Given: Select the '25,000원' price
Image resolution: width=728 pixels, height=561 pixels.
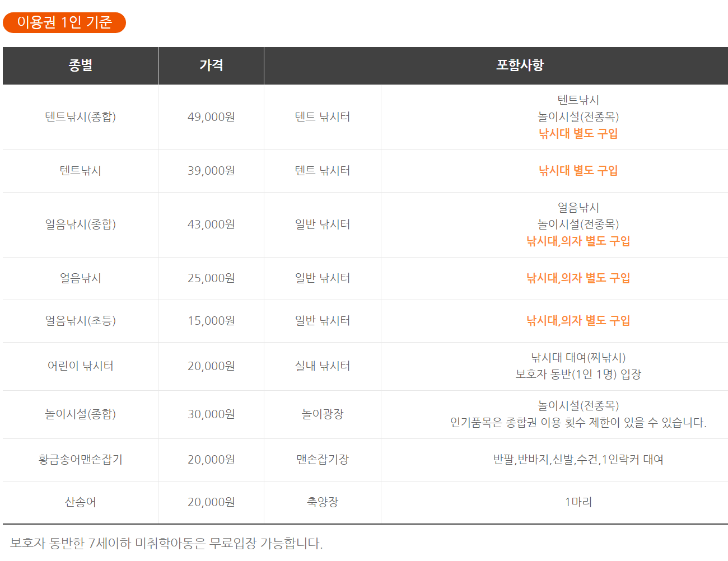Looking at the screenshot, I should click(x=211, y=278).
